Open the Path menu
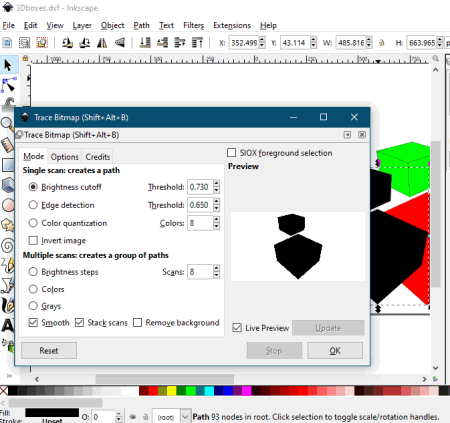This screenshot has height=423, width=450. pyautogui.click(x=141, y=25)
